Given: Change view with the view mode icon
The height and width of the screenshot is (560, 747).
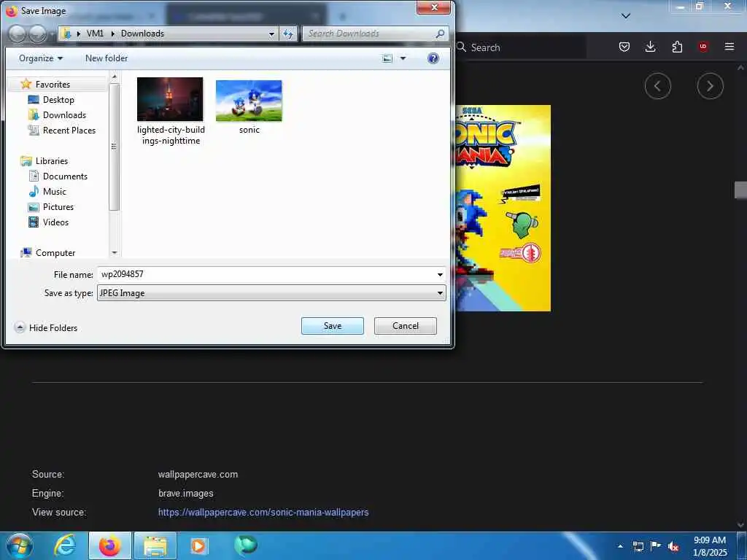Looking at the screenshot, I should pos(387,58).
